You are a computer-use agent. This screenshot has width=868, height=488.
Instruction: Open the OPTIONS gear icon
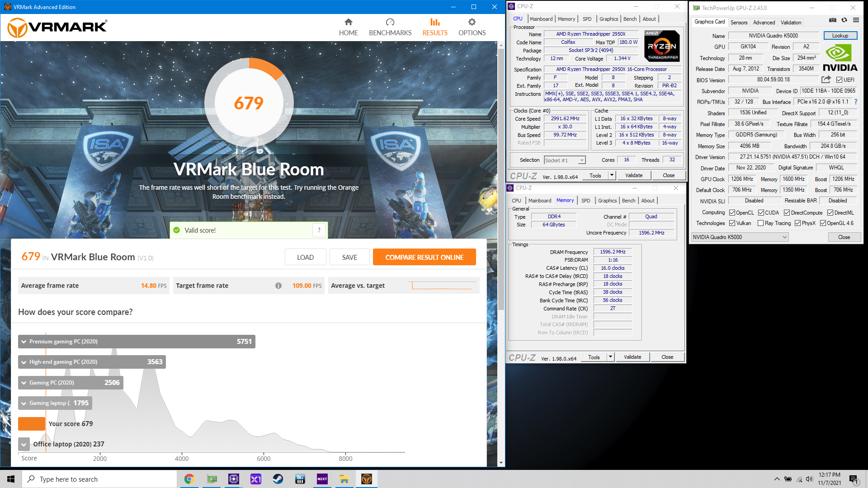tap(472, 22)
